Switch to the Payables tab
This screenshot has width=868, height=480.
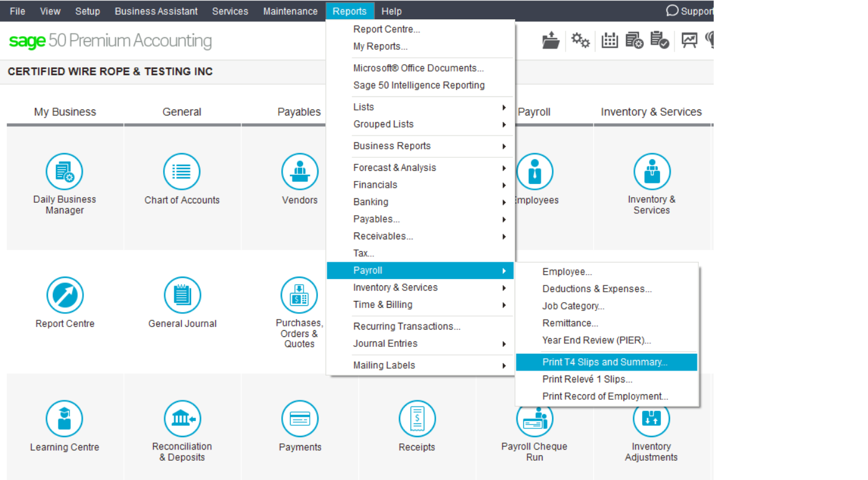299,112
